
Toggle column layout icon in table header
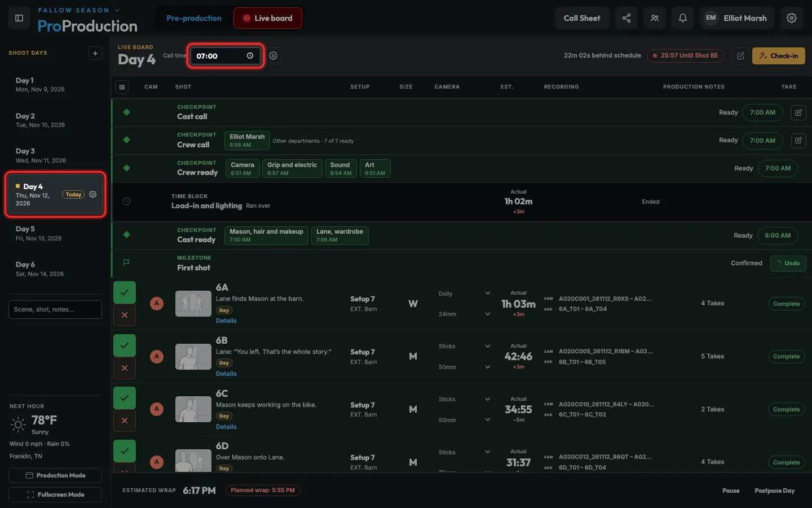[122, 87]
